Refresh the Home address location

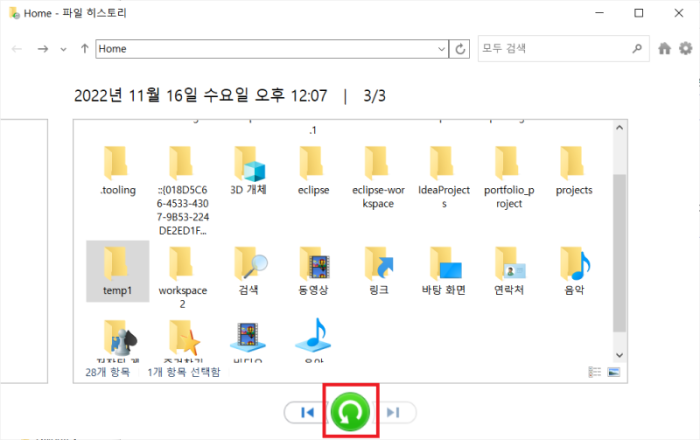point(460,49)
